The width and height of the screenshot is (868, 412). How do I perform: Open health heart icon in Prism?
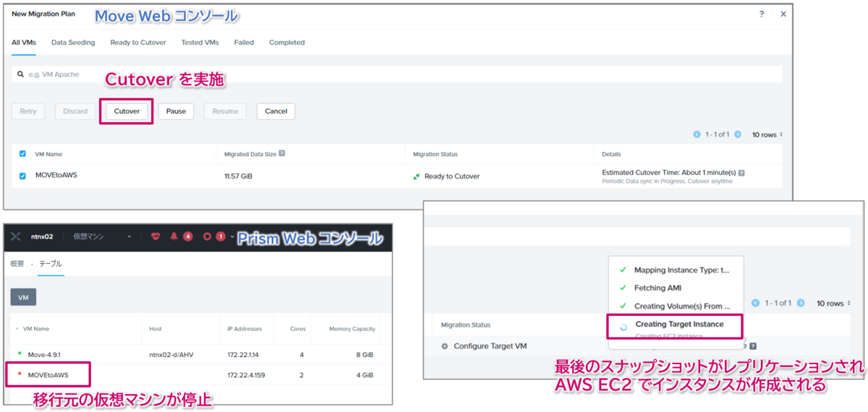155,236
